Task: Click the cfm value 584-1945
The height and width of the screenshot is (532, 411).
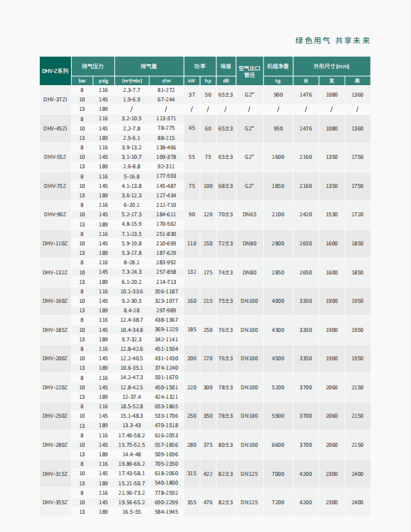Action: point(166,512)
